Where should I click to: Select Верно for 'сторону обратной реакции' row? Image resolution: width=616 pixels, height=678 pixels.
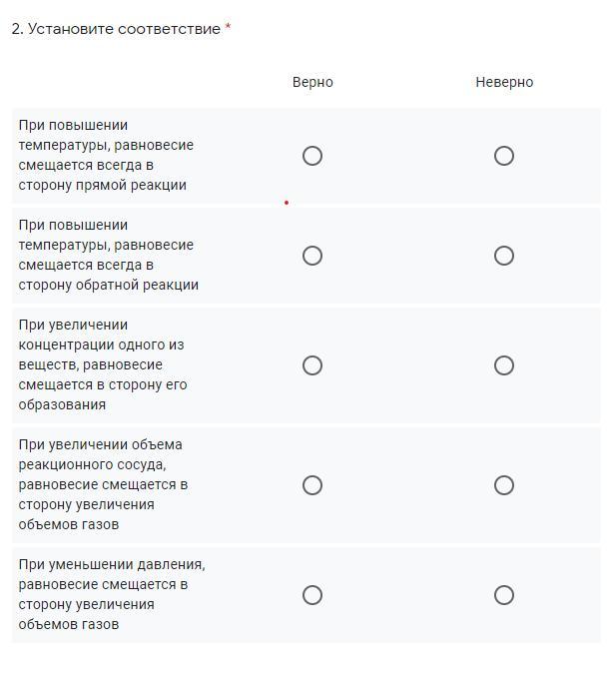click(x=312, y=256)
